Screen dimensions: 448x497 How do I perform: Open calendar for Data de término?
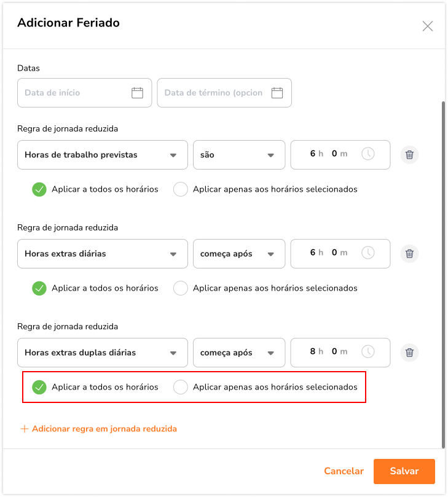(x=277, y=93)
